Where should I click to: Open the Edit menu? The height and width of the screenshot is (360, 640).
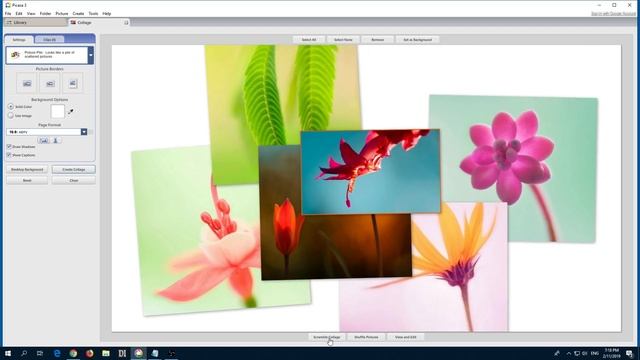point(19,13)
